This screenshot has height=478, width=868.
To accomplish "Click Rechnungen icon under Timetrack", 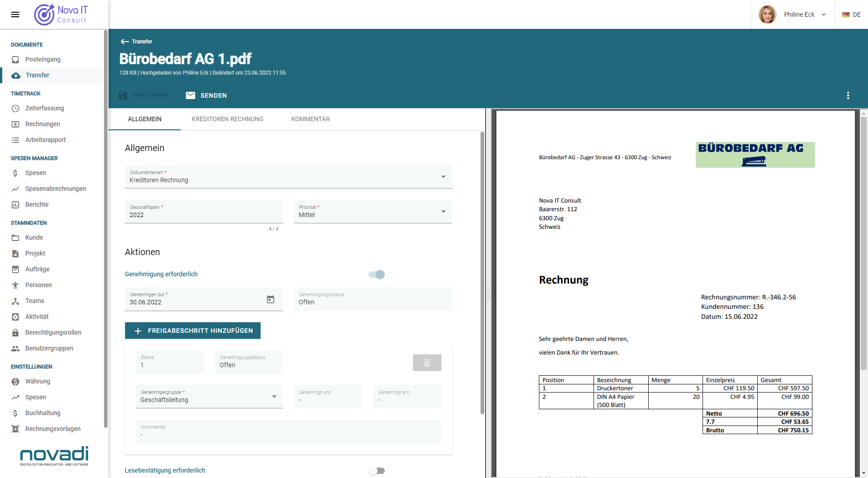I will (15, 124).
